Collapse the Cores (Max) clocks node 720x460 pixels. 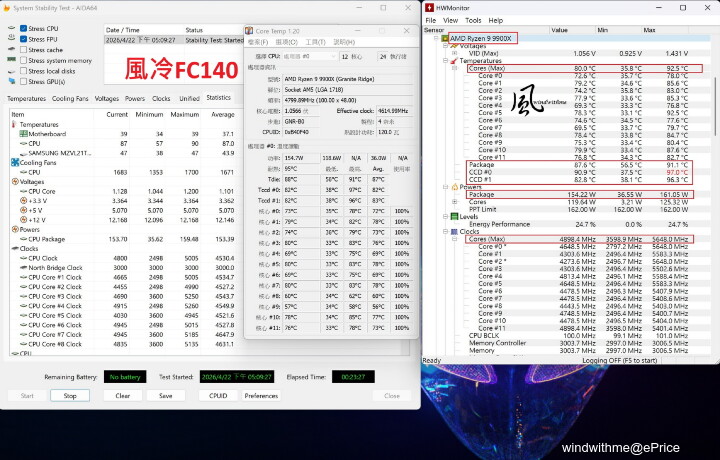[x=454, y=239]
